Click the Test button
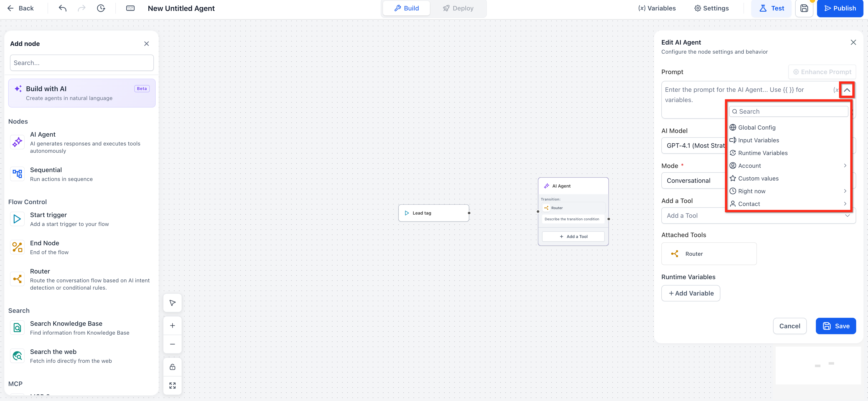Viewport: 868px width, 401px height. coord(771,8)
